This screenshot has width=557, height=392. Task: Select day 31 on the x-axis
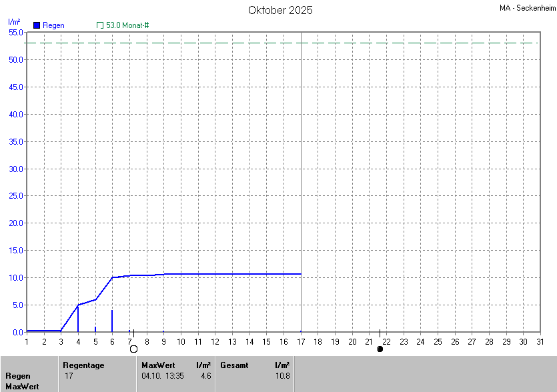[540, 342]
